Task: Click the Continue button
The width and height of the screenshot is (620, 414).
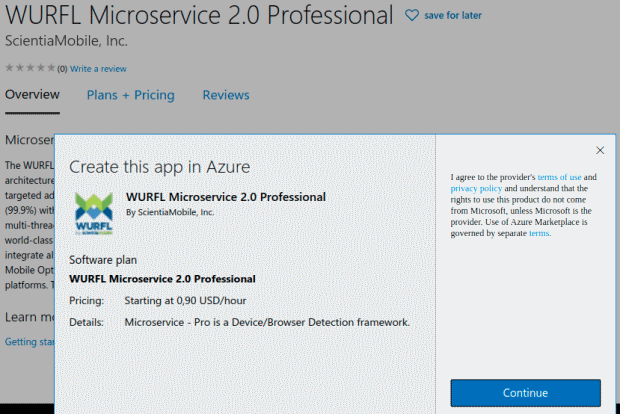Action: point(525,393)
